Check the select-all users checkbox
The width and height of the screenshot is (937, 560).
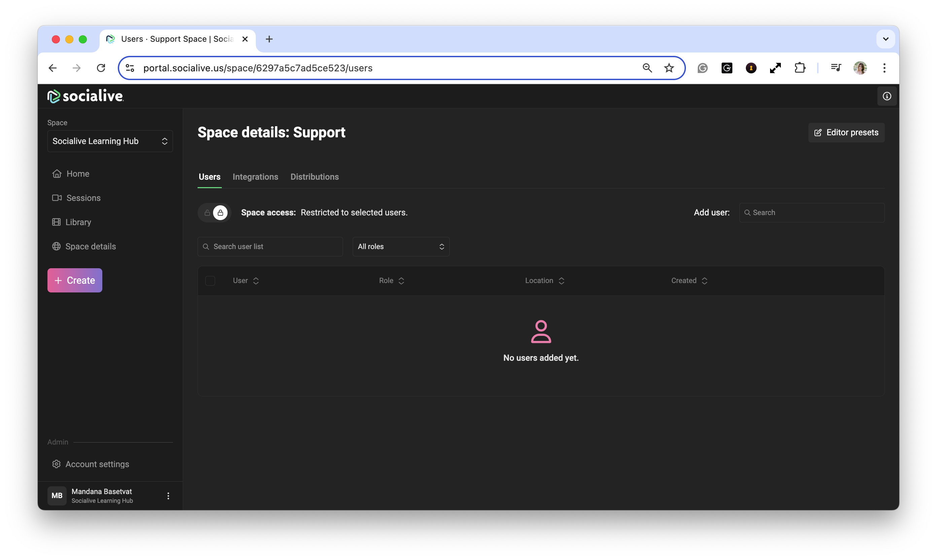click(210, 281)
